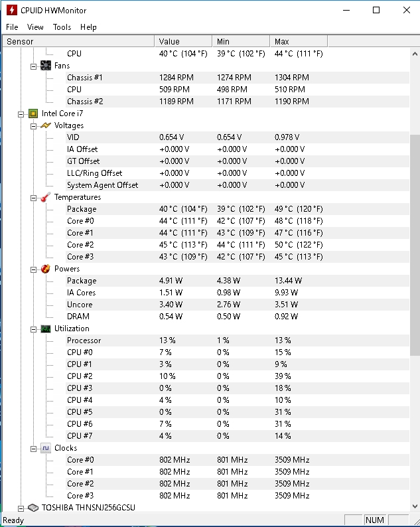Click the Powers flame icon
This screenshot has height=527, width=420.
tap(46, 269)
